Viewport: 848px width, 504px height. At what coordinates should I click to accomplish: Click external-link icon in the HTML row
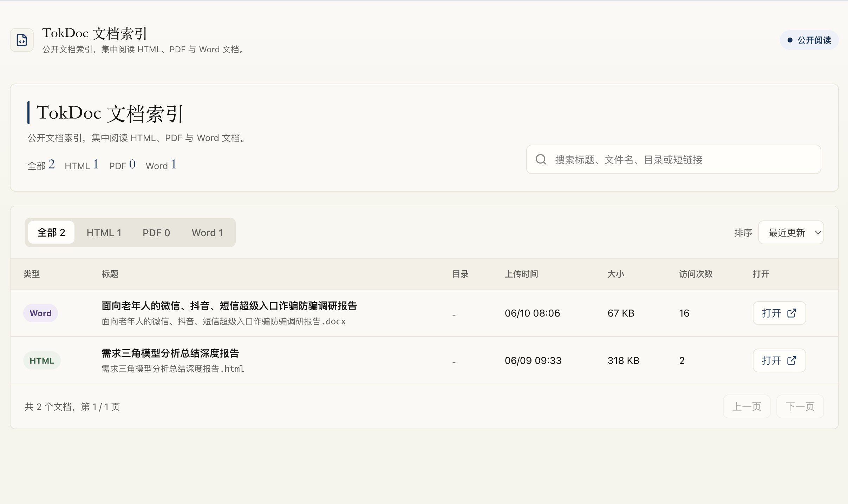click(x=791, y=360)
